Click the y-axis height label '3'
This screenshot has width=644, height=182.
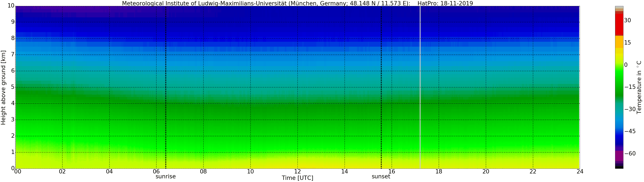click(x=13, y=119)
